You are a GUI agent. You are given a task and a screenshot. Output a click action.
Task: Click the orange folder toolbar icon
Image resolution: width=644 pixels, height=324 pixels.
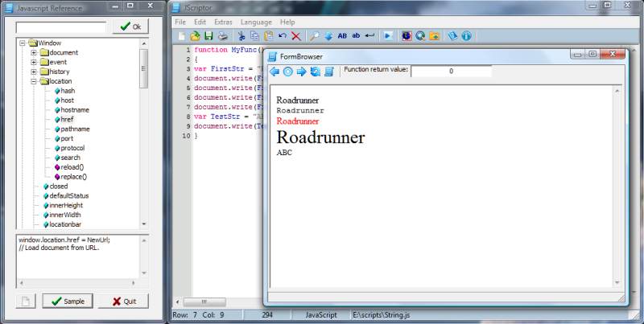coord(434,36)
